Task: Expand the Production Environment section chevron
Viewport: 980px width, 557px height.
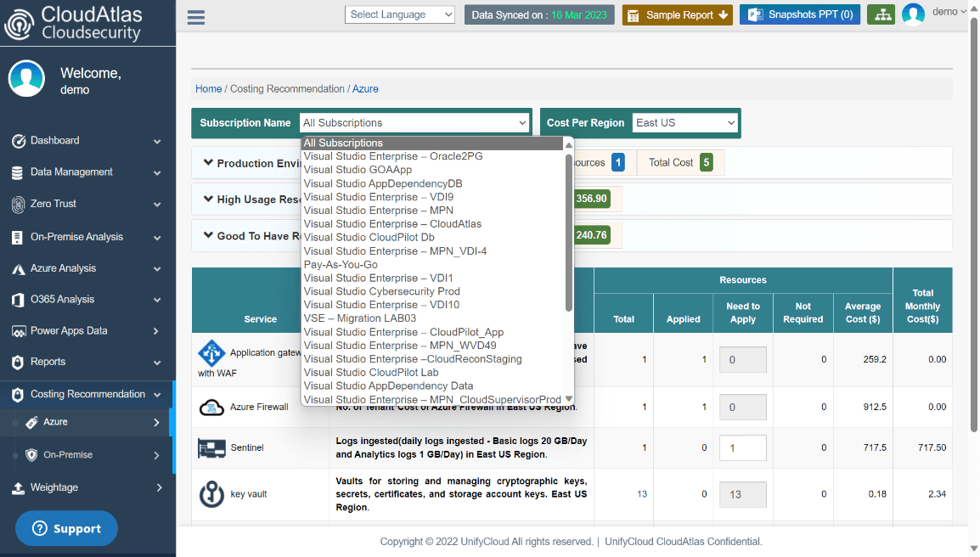Action: [208, 162]
